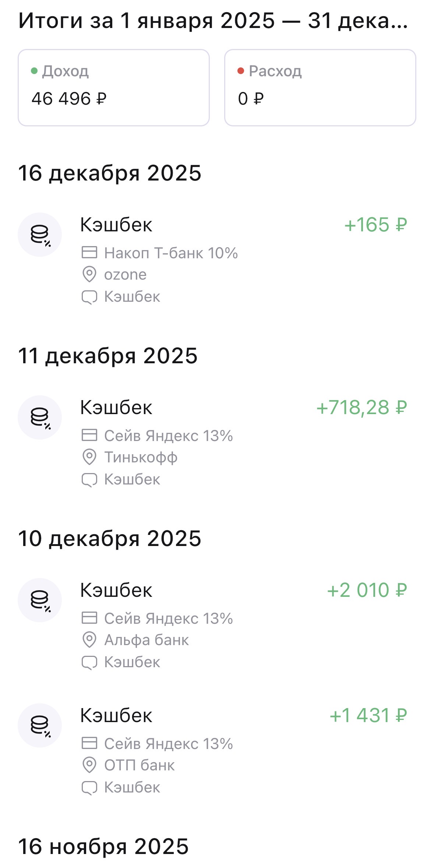
Task: Tap the Итоги period title at top
Action: tap(213, 21)
